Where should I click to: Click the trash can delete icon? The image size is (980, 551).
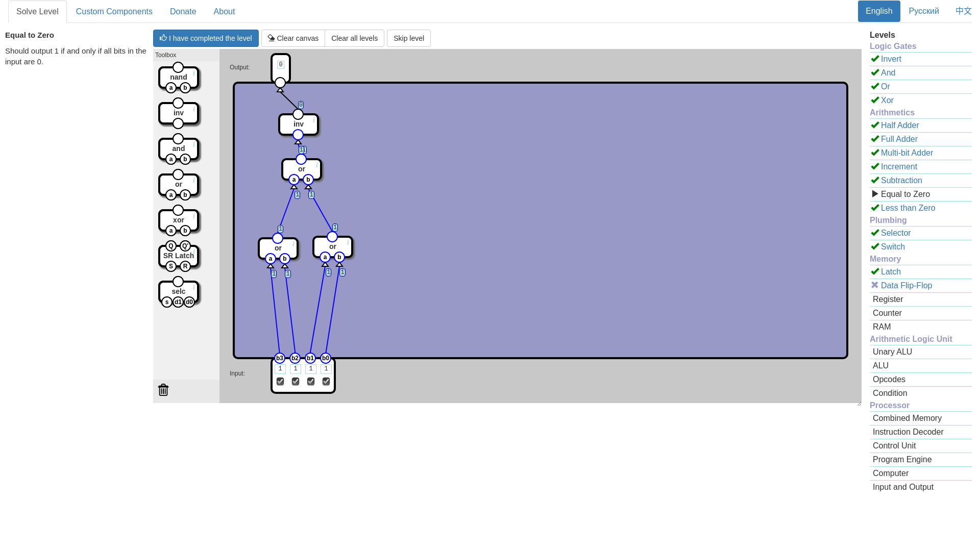pos(163,390)
